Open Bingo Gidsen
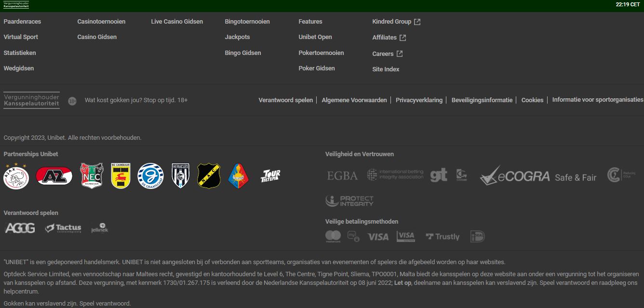 tap(243, 53)
